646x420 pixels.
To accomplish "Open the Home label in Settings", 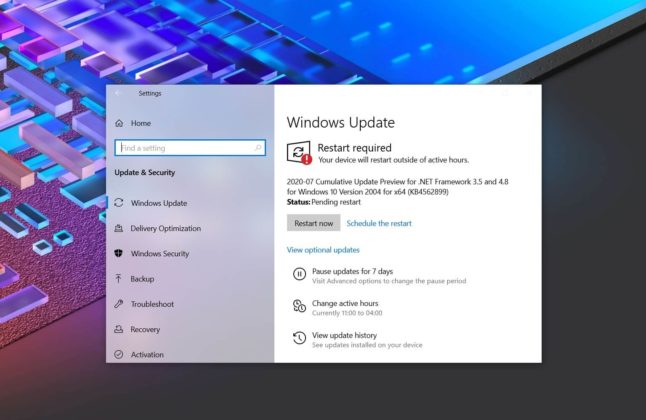I will pyautogui.click(x=140, y=123).
